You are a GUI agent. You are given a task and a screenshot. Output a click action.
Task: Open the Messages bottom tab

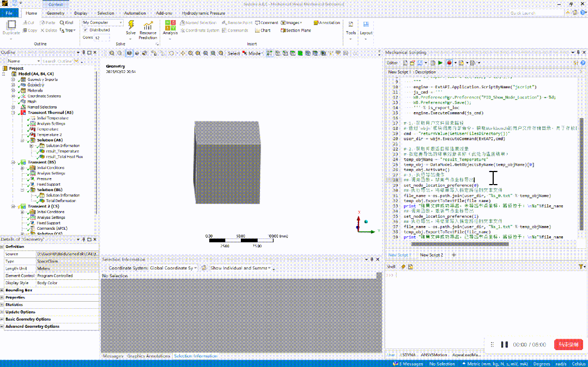pyautogui.click(x=113, y=356)
